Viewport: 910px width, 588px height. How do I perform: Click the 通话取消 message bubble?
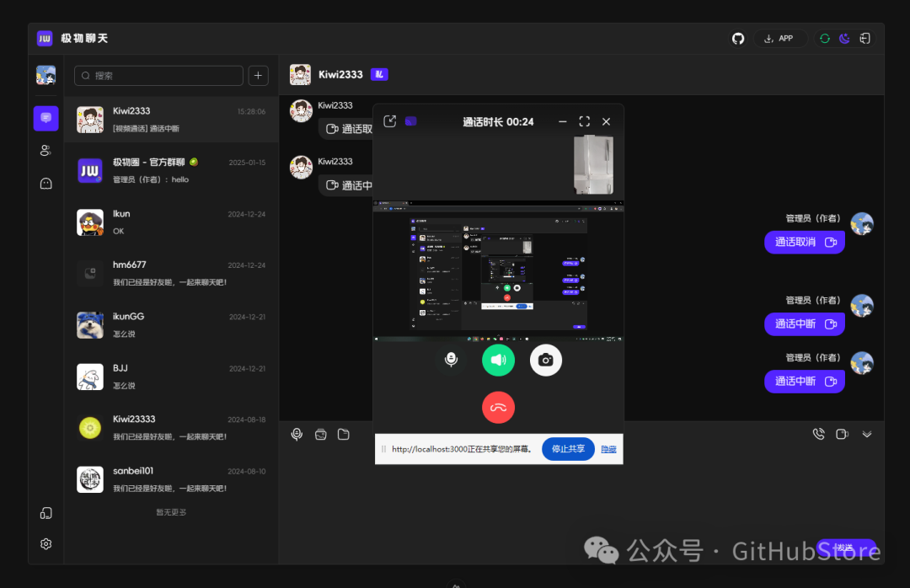pyautogui.click(x=805, y=242)
